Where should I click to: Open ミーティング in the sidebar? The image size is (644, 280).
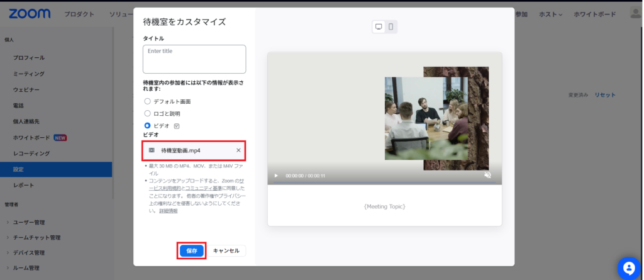tap(29, 74)
